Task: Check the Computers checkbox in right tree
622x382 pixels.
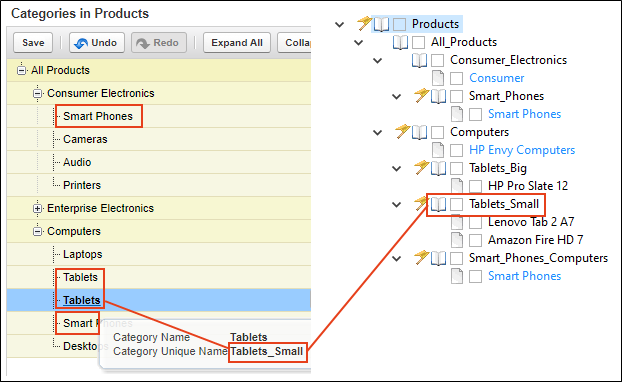Action: coord(438,132)
